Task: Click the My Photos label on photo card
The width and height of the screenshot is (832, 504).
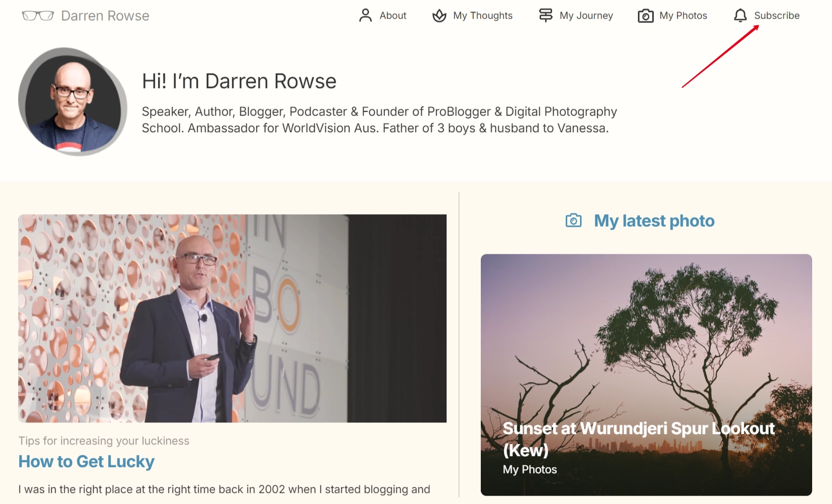Action: tap(530, 469)
